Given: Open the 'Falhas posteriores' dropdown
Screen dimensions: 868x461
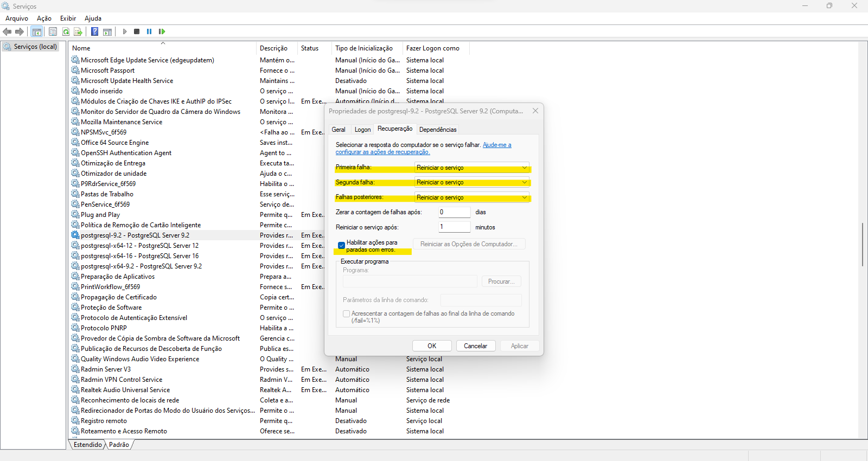Looking at the screenshot, I should tap(471, 197).
